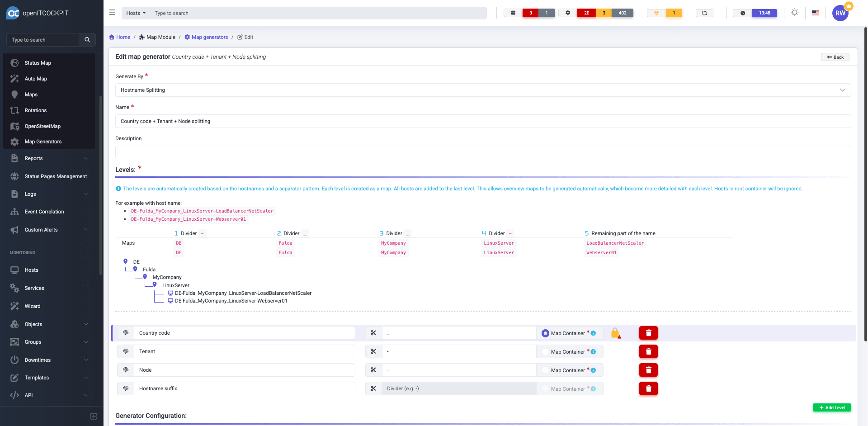Screen dimensions: 868x426
Task: Open the Hosts search type dropdown
Action: [136, 13]
